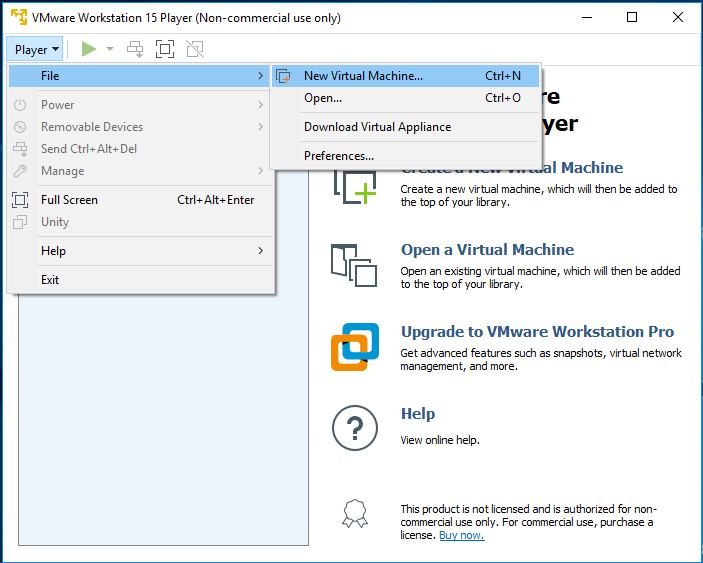
Task: Click the Enter full screen toolbar icon
Action: [165, 49]
